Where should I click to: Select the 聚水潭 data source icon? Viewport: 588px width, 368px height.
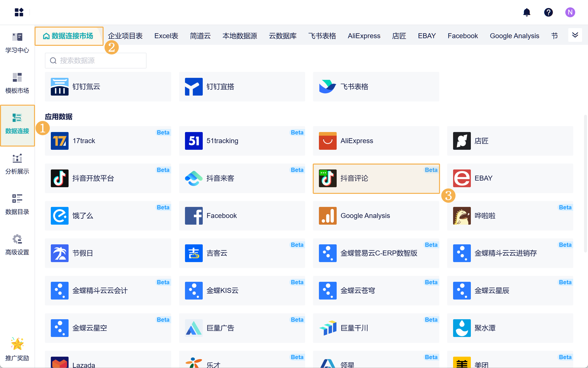coord(462,328)
